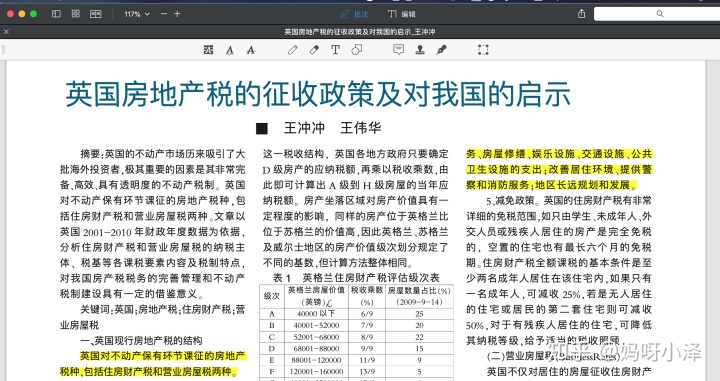Screen dimensions: 720x381
Task: Click the author name 王冲冲
Action: tap(304, 128)
